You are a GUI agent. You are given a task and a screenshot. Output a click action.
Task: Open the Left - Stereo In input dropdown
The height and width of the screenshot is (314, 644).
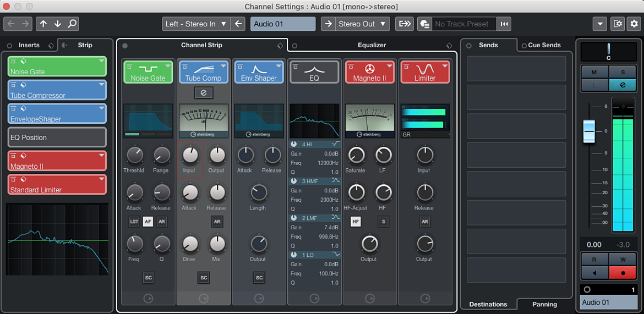click(197, 24)
